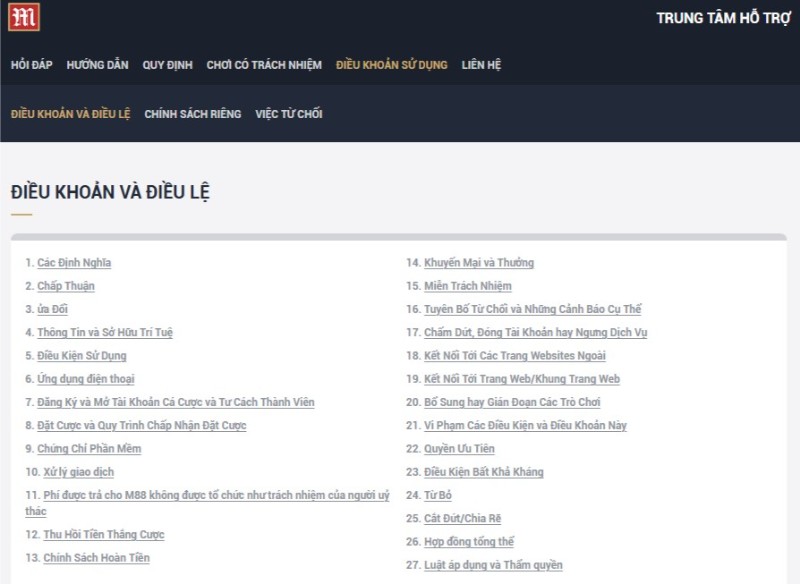800x584 pixels.
Task: Open Thông Tin và Sở Hữu Trí Tuệ
Action: (105, 332)
